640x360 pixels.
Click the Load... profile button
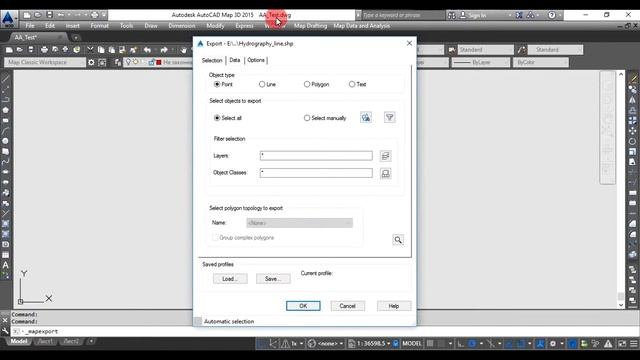tap(230, 279)
